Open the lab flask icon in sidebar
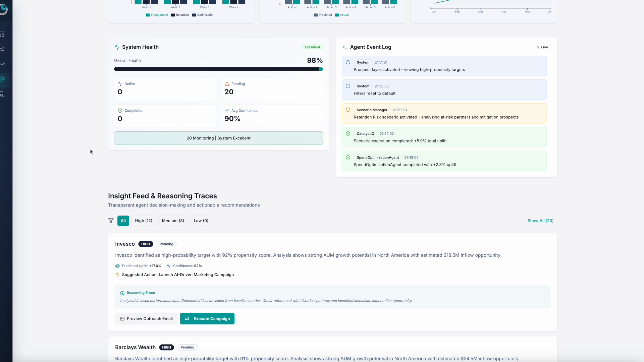This screenshot has width=644, height=362. pos(2,94)
